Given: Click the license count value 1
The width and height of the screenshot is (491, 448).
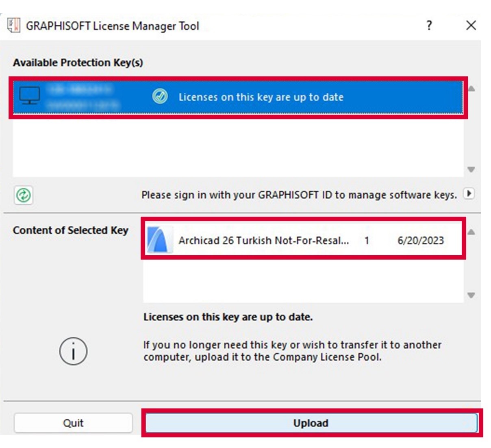Looking at the screenshot, I should click(367, 240).
